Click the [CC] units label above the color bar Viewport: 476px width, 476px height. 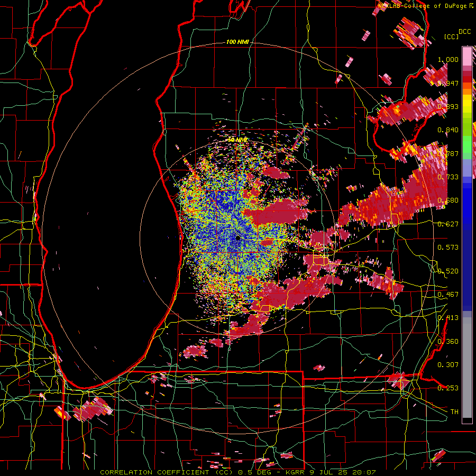[452, 36]
